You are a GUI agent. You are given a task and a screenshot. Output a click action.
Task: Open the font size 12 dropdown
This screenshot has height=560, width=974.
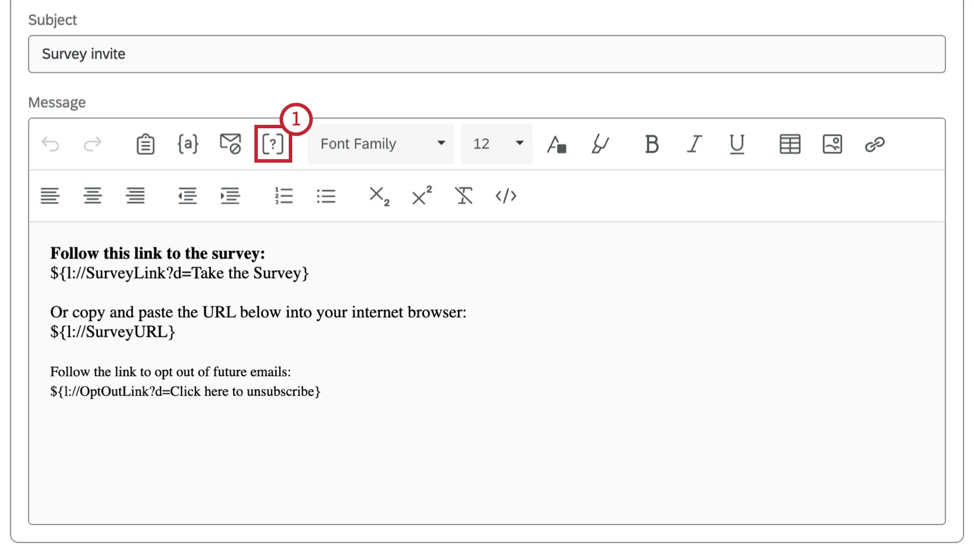pos(497,144)
